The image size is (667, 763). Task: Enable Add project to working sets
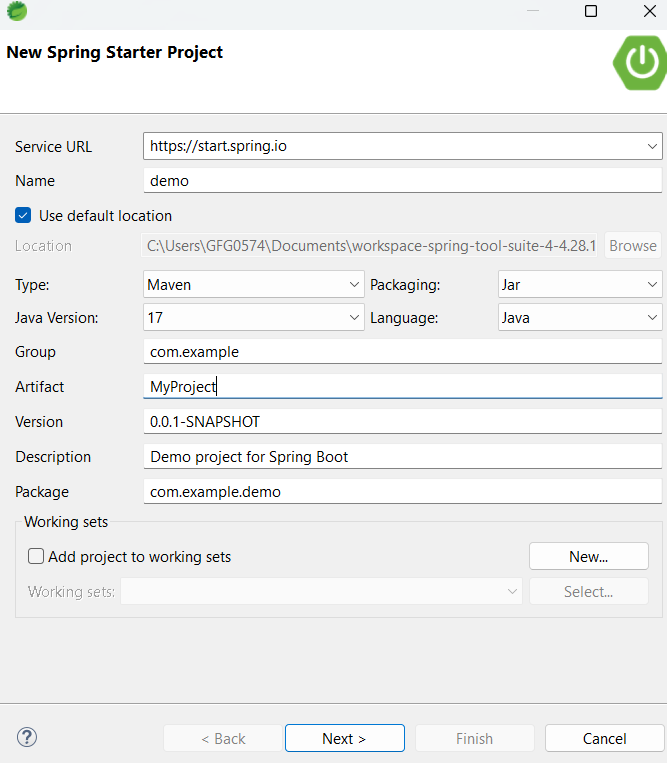[36, 557]
